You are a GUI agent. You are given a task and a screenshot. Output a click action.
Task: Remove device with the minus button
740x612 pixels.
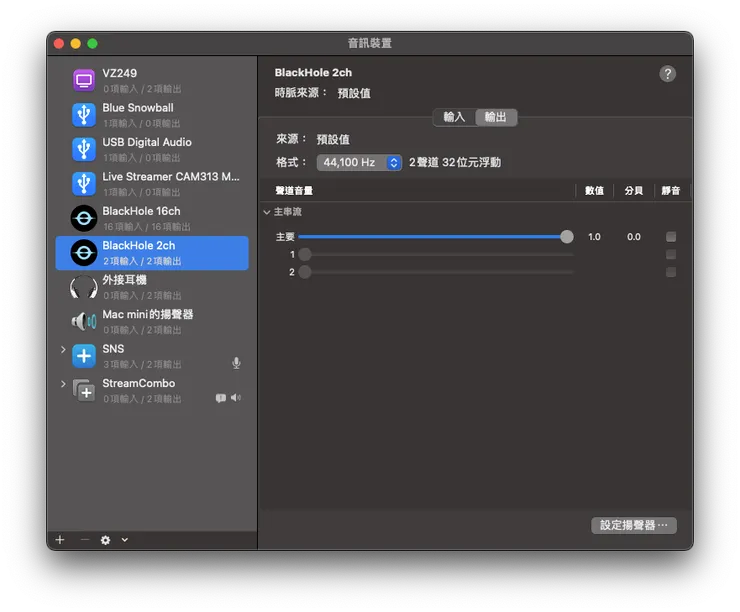(84, 540)
